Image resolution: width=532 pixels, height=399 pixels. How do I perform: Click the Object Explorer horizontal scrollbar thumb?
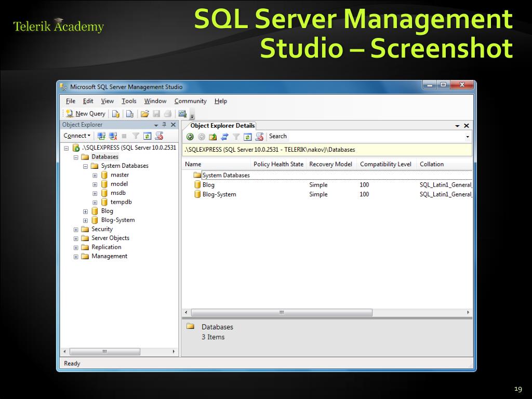click(105, 352)
